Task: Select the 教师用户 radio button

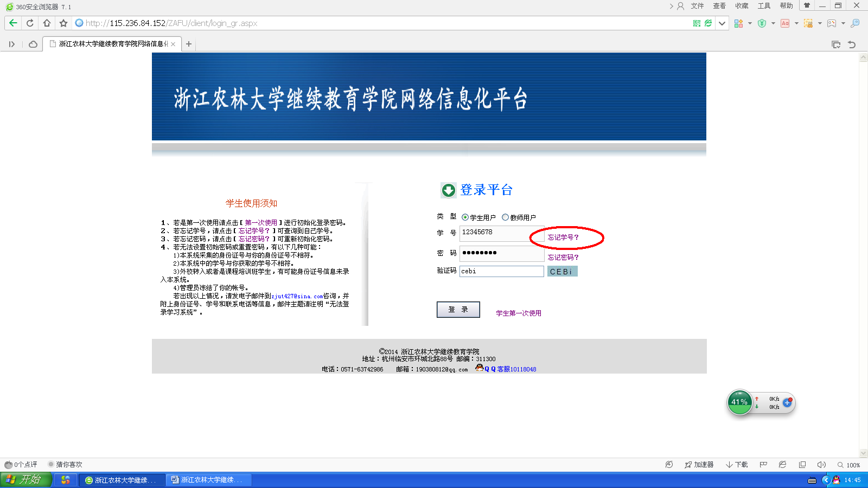Action: [505, 217]
